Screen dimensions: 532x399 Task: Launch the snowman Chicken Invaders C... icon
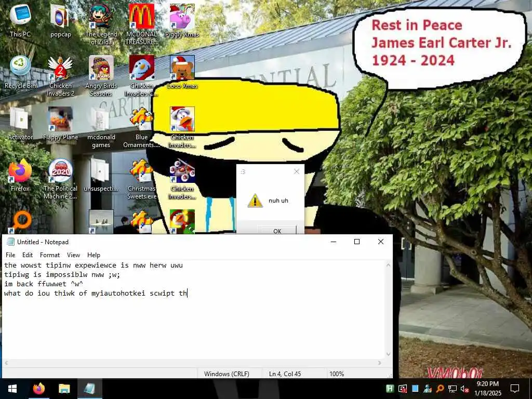[141, 76]
